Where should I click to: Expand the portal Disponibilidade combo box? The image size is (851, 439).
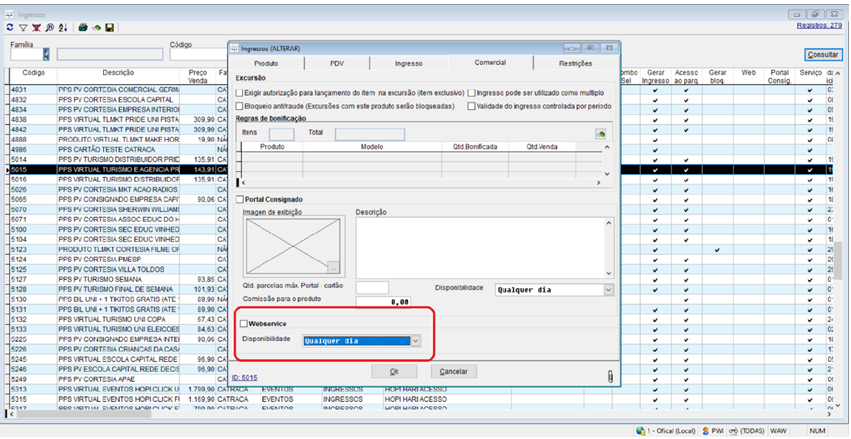pyautogui.click(x=609, y=290)
